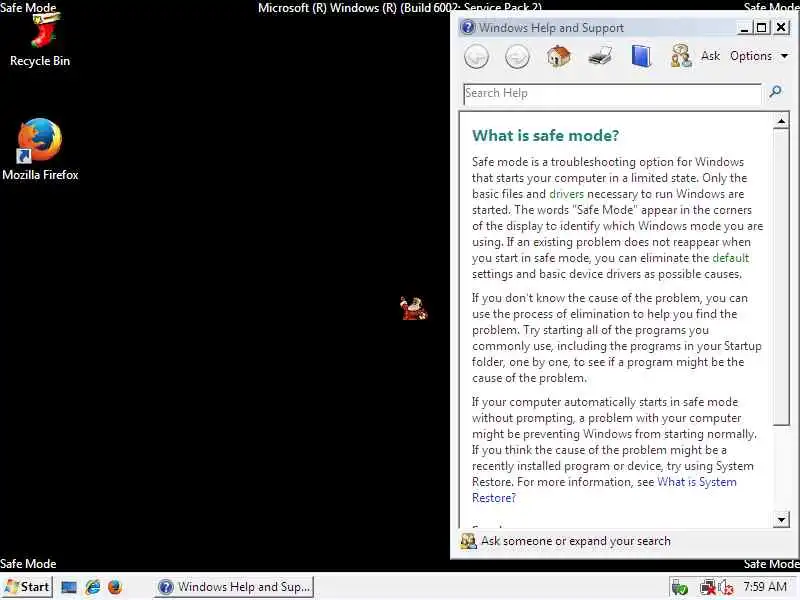
Task: Open the Options dropdown menu
Action: pyautogui.click(x=759, y=56)
